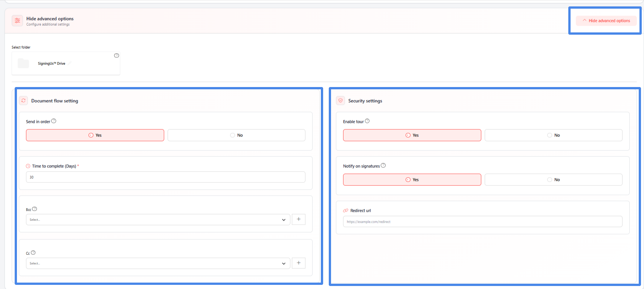Viewport: 644px width, 289px height.
Task: Select Yes for Notify on signatures
Action: (x=412, y=180)
